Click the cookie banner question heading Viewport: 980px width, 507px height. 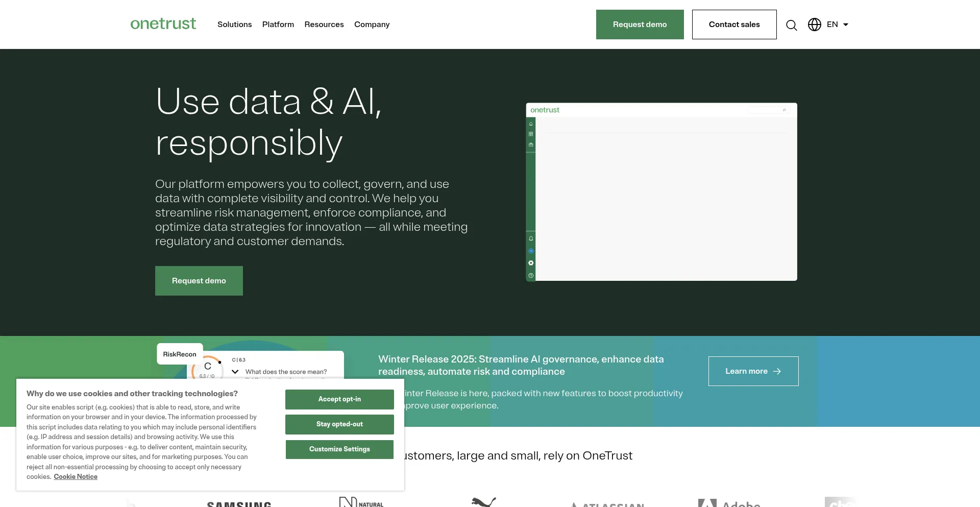click(132, 394)
